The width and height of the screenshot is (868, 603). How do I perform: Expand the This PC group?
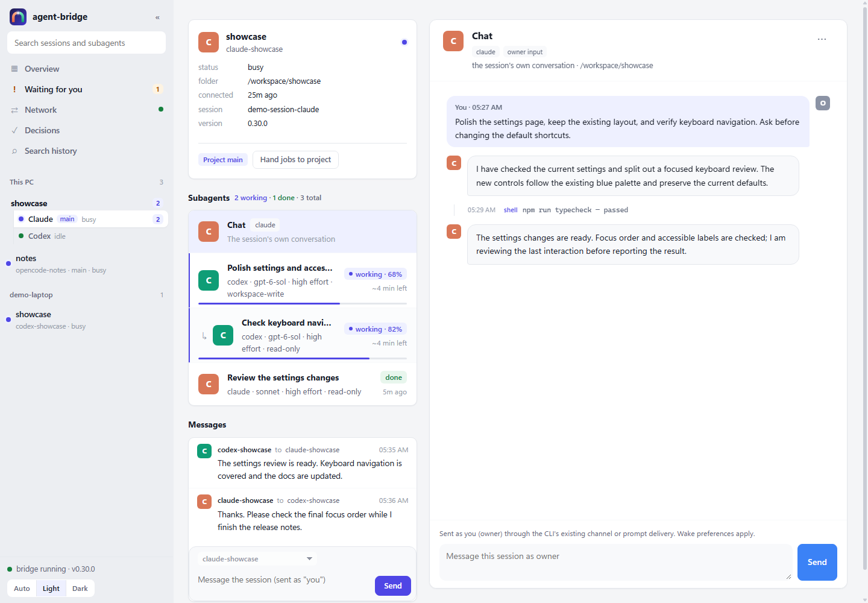pos(87,182)
